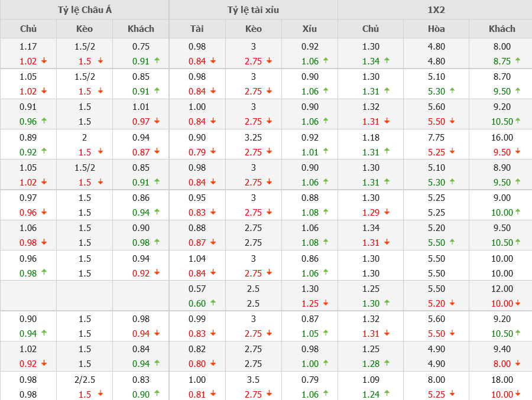Choose the 2/2.5 handicap value
Image resolution: width=532 pixels, height=400 pixels.
pos(85,379)
